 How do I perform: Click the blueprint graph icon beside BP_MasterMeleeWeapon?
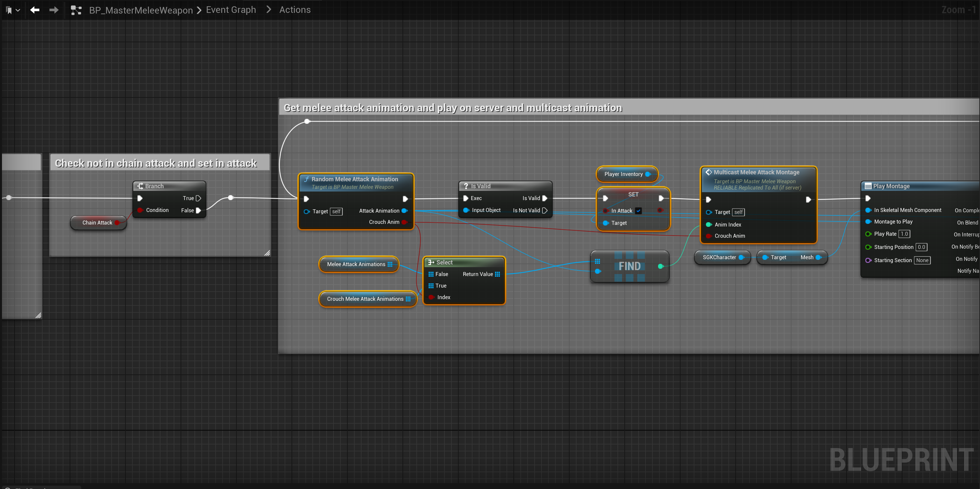click(76, 10)
